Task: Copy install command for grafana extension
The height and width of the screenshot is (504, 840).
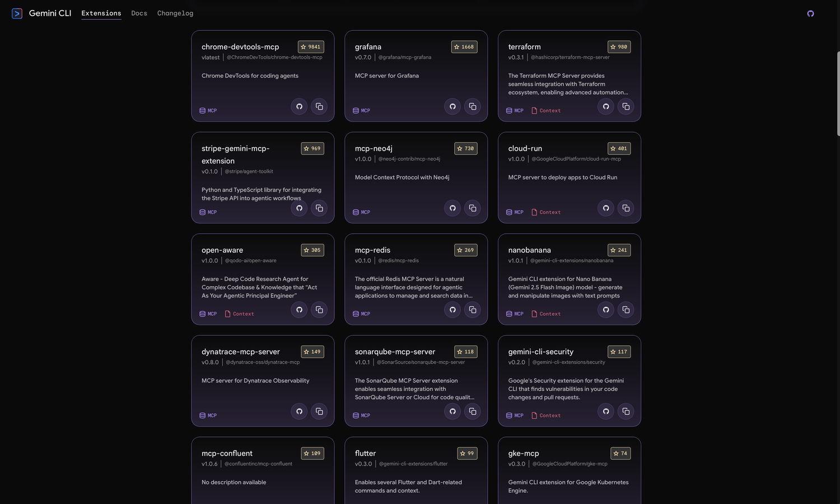Action: 473,106
